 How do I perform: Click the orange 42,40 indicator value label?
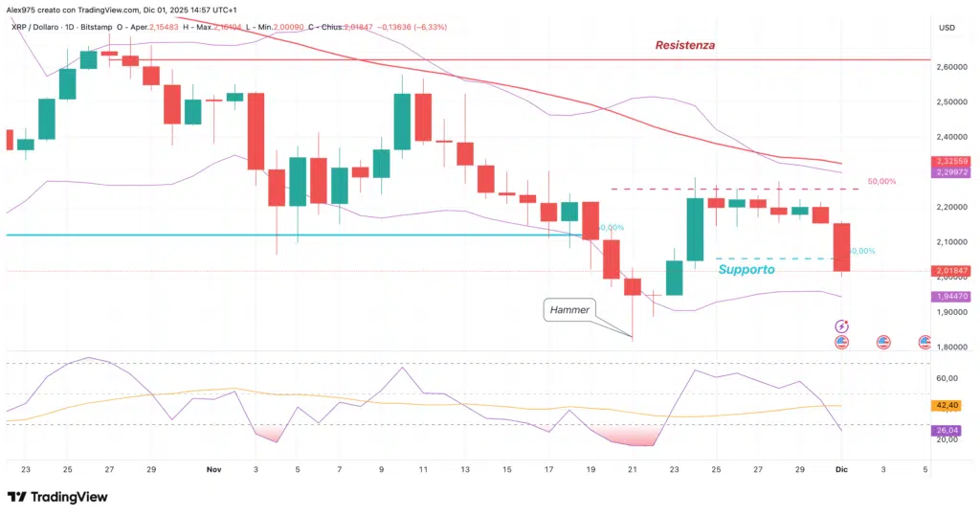click(x=951, y=405)
